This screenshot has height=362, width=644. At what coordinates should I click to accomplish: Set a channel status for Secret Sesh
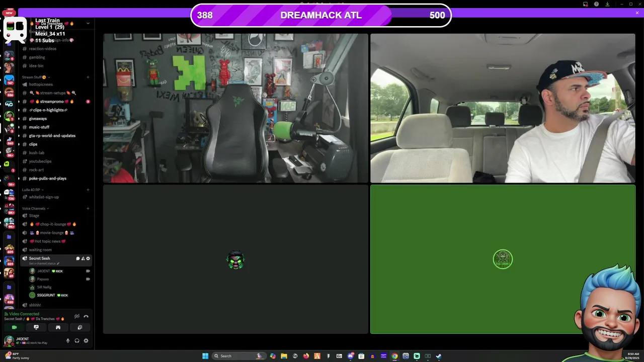[x=44, y=263]
